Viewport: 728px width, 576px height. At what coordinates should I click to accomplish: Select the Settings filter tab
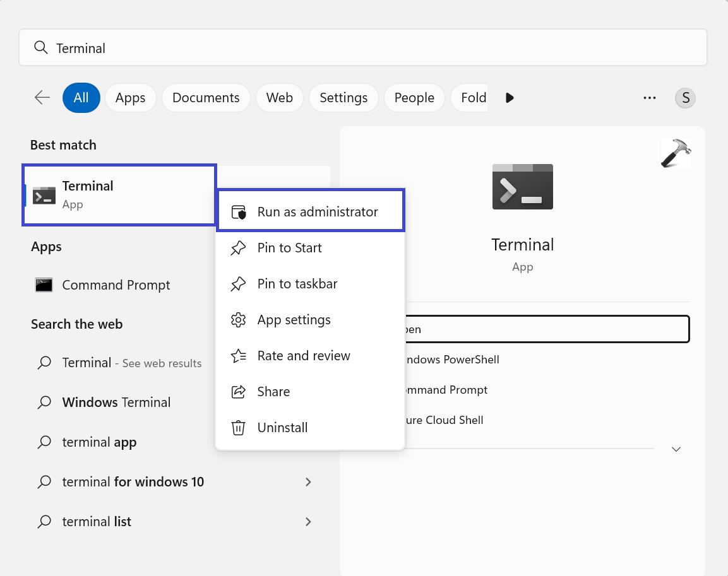point(343,98)
